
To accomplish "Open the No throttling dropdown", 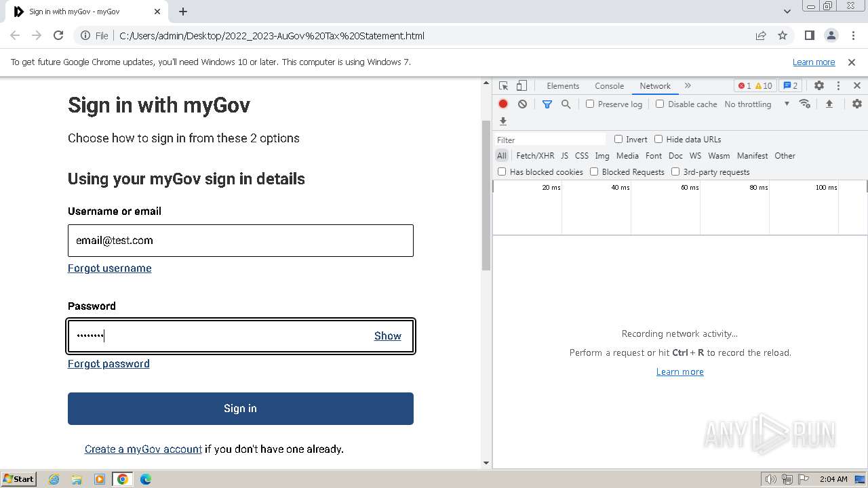I will click(x=757, y=104).
